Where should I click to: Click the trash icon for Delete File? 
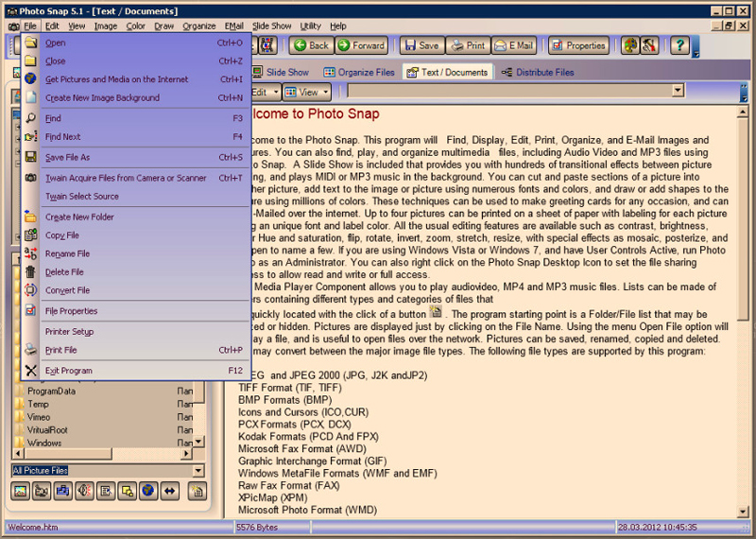(30, 272)
